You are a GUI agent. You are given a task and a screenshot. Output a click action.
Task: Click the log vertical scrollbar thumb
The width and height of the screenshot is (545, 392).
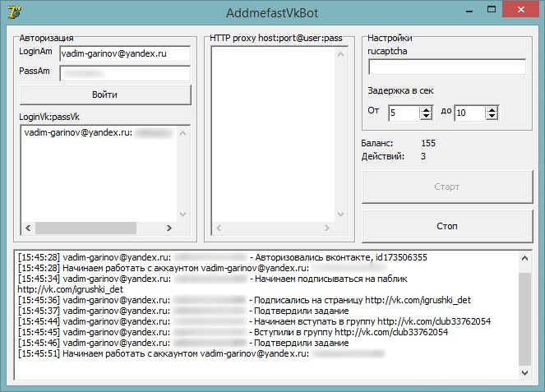(x=524, y=319)
